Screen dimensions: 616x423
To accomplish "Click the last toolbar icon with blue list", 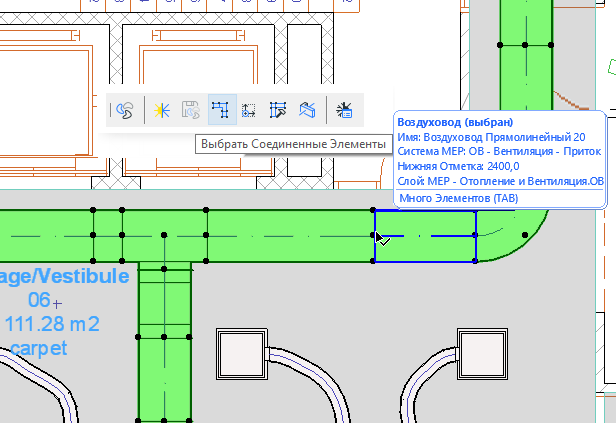I will tap(344, 110).
